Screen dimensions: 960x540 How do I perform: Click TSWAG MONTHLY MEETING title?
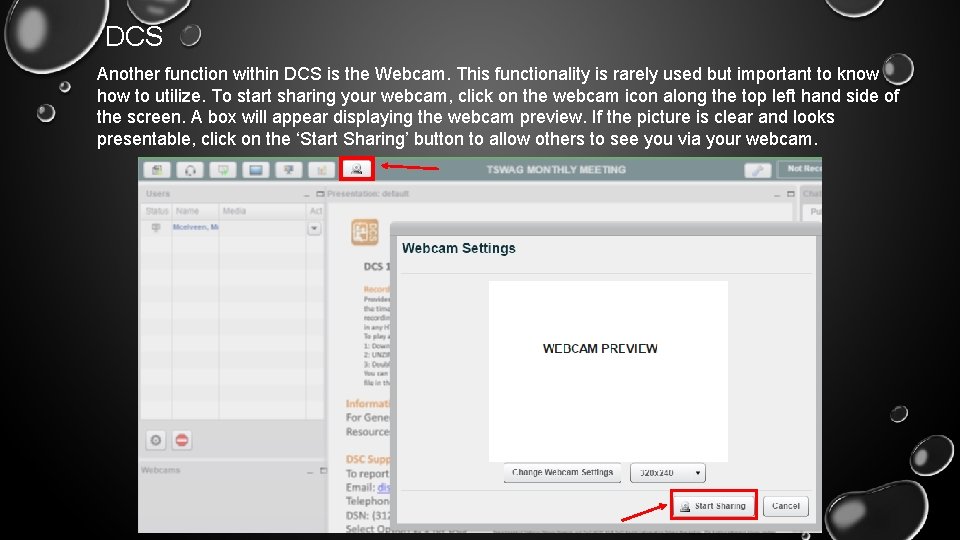click(556, 170)
